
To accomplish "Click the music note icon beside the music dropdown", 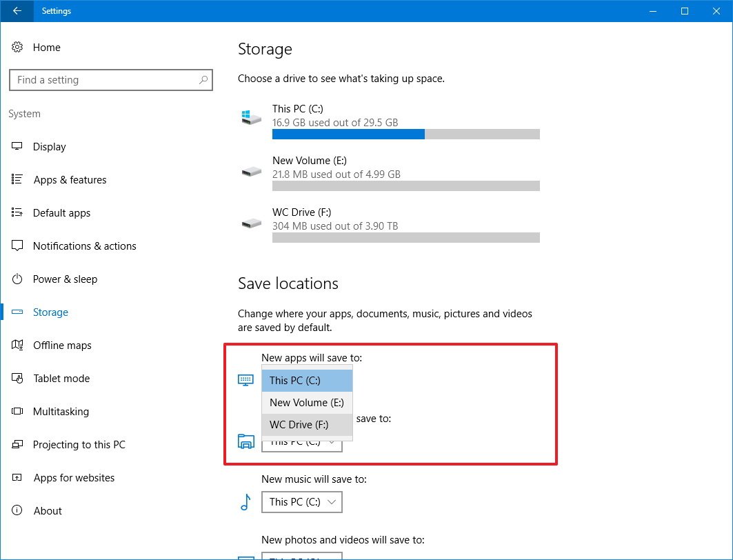I will (x=245, y=502).
